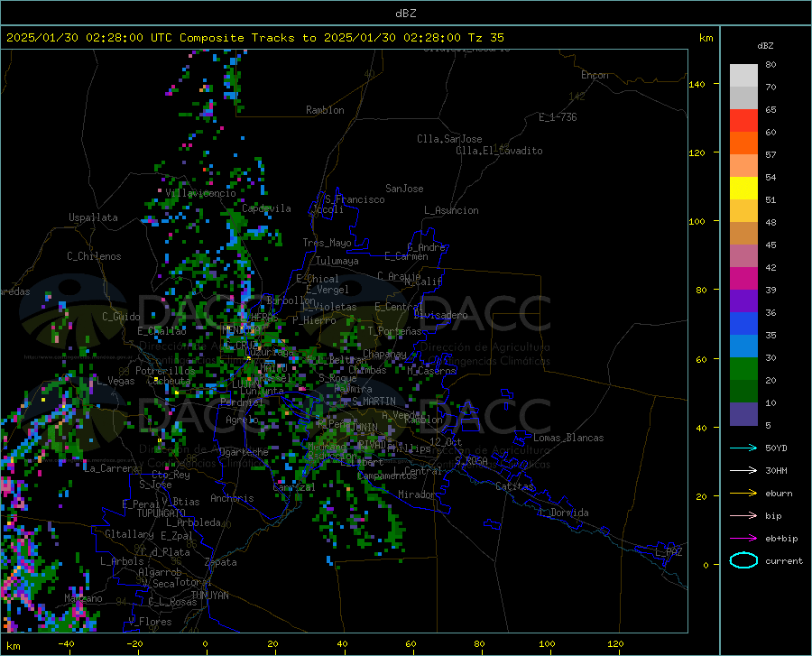Screen dimensions: 812x656
Task: Click the Divisadero label
Action: pyautogui.click(x=440, y=315)
